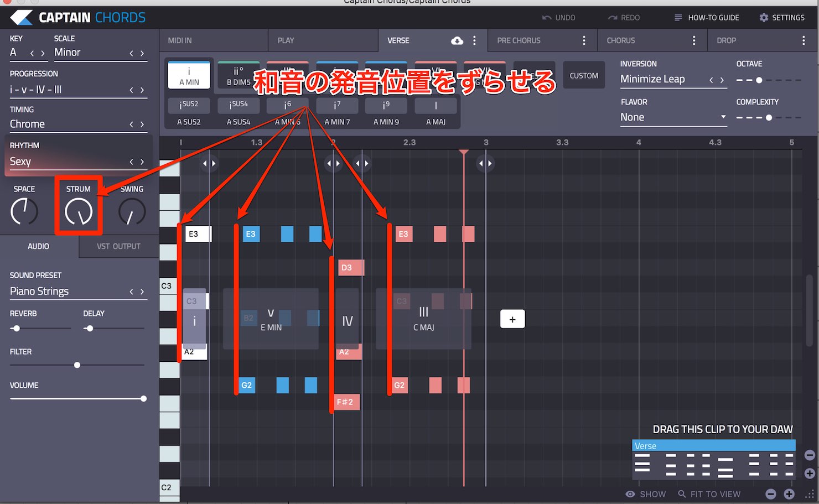This screenshot has width=819, height=504.
Task: Click the Custom chord button
Action: point(584,76)
